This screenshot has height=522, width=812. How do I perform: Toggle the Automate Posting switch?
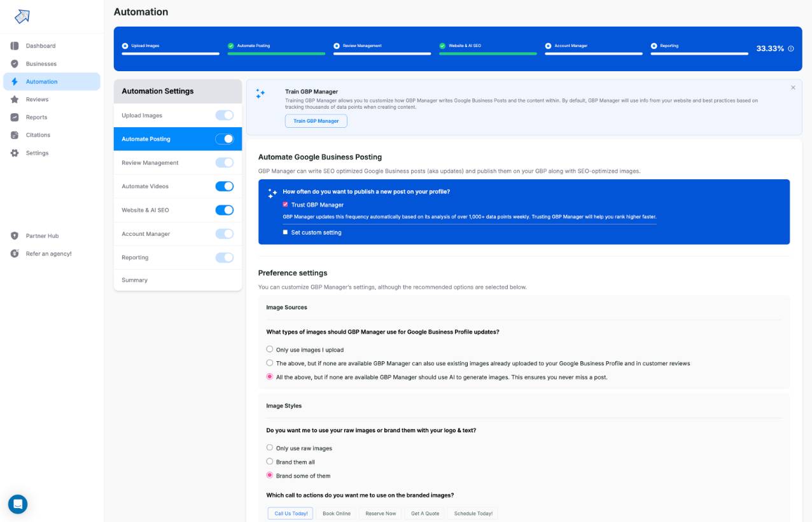coord(225,139)
